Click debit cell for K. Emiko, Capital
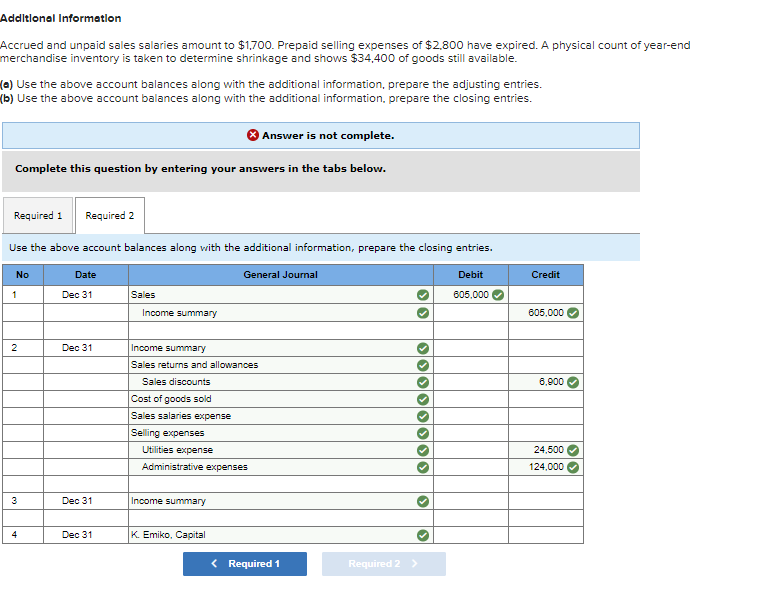The width and height of the screenshot is (757, 608). (471, 535)
